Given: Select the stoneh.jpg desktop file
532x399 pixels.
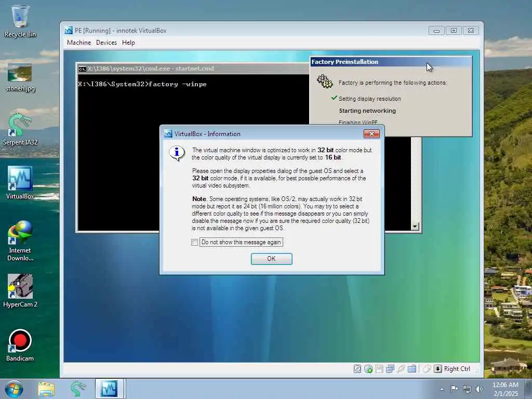Looking at the screenshot, I should 20,77.
